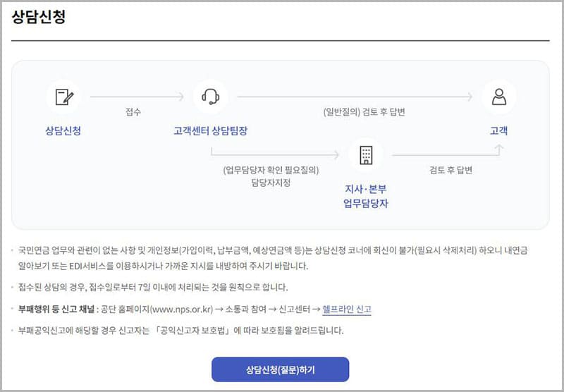
Task: Click the (일반질의) 검토 후 답변 text
Action: [364, 112]
